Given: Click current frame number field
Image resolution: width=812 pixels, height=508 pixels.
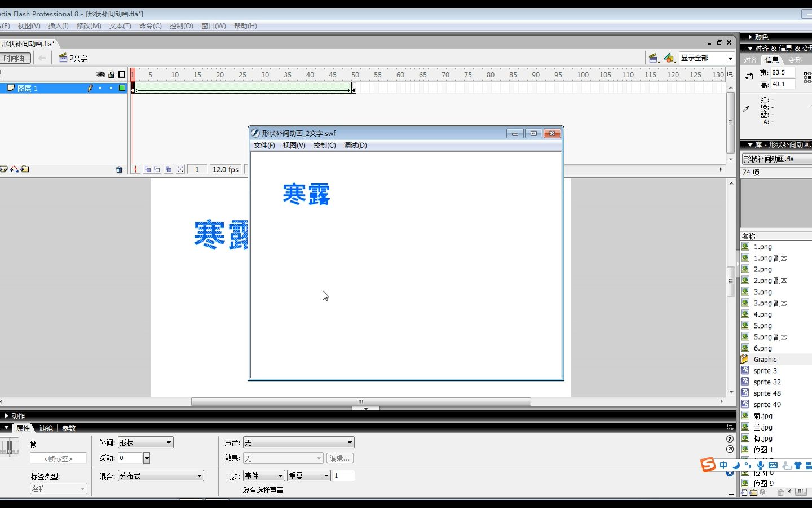Looking at the screenshot, I should [197, 169].
